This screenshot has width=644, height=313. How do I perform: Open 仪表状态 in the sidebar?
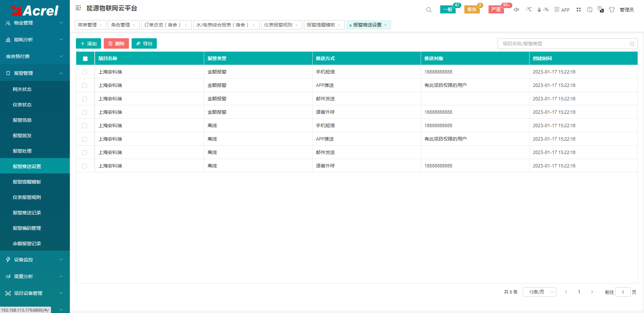35,105
